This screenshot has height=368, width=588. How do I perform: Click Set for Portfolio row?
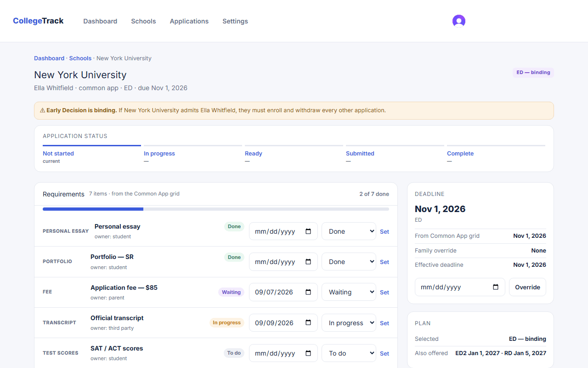(384, 262)
